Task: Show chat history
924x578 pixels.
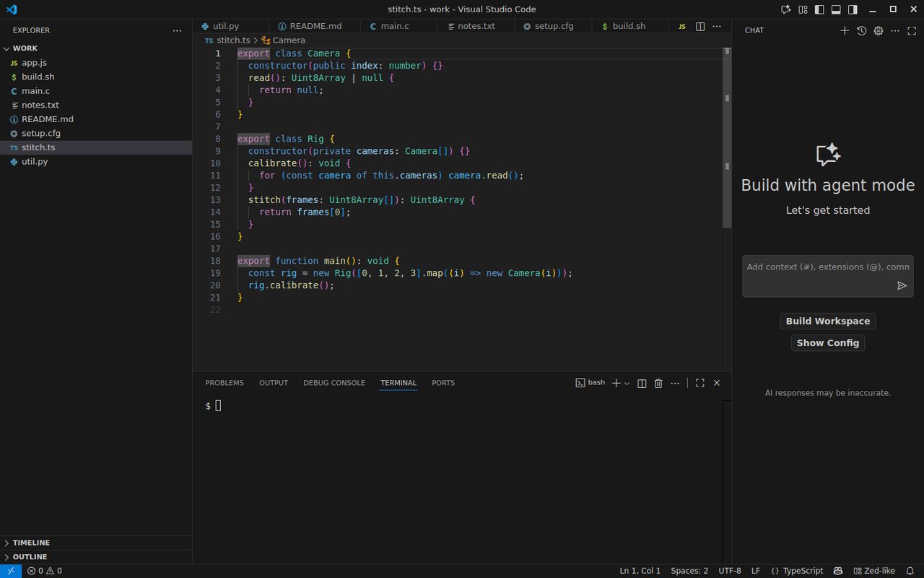Action: coord(861,30)
